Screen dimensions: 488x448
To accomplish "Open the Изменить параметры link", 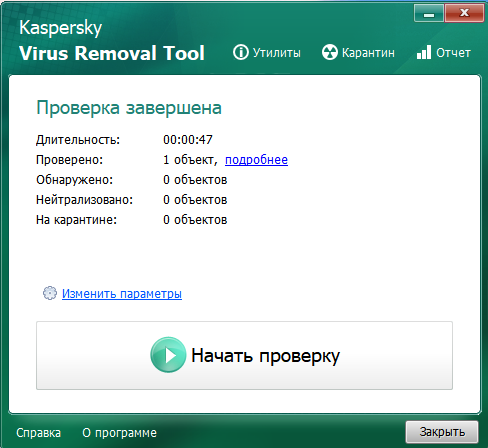I will tap(122, 294).
